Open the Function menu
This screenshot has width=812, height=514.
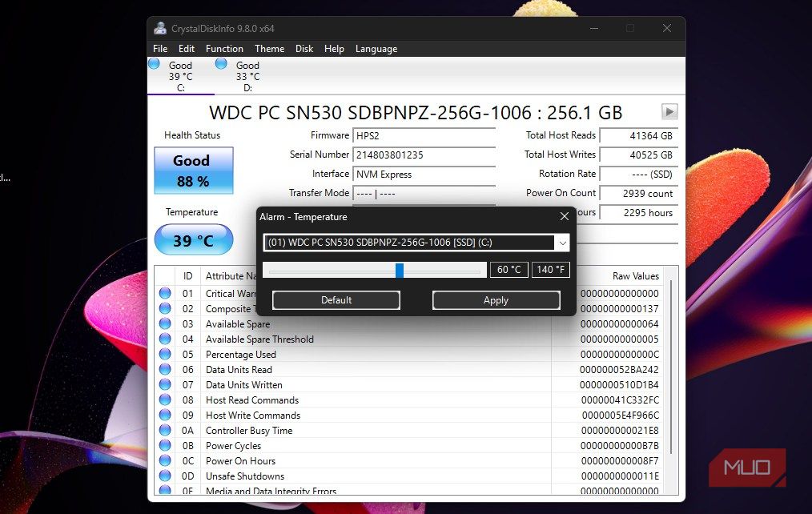pos(224,49)
